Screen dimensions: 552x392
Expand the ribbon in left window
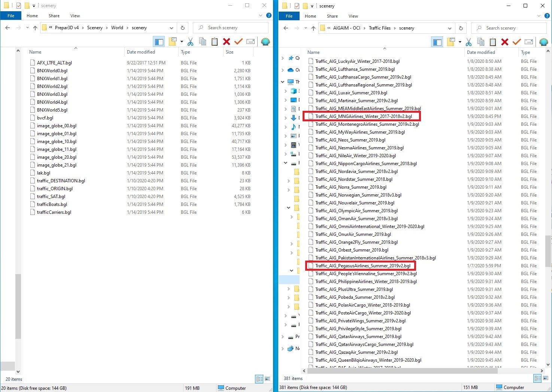[261, 15]
